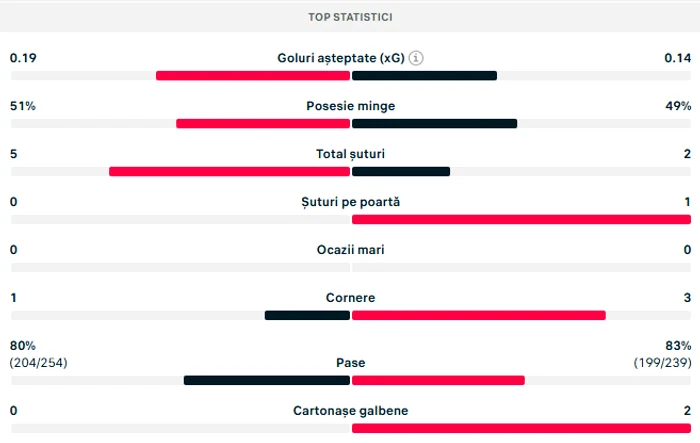The height and width of the screenshot is (443, 700).
Task: Open the "Pase" statistic label
Action: pyautogui.click(x=350, y=363)
